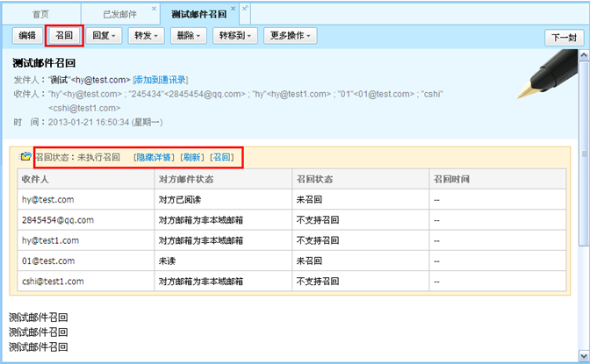Viewport: 590px width, 364px height.
Task: Click the 隐藏详情 link
Action: pyautogui.click(x=155, y=158)
